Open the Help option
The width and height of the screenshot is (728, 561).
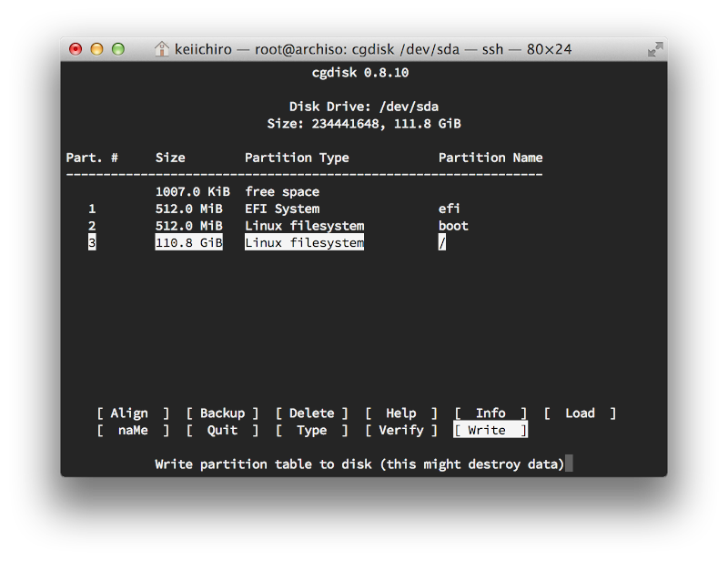coord(401,413)
